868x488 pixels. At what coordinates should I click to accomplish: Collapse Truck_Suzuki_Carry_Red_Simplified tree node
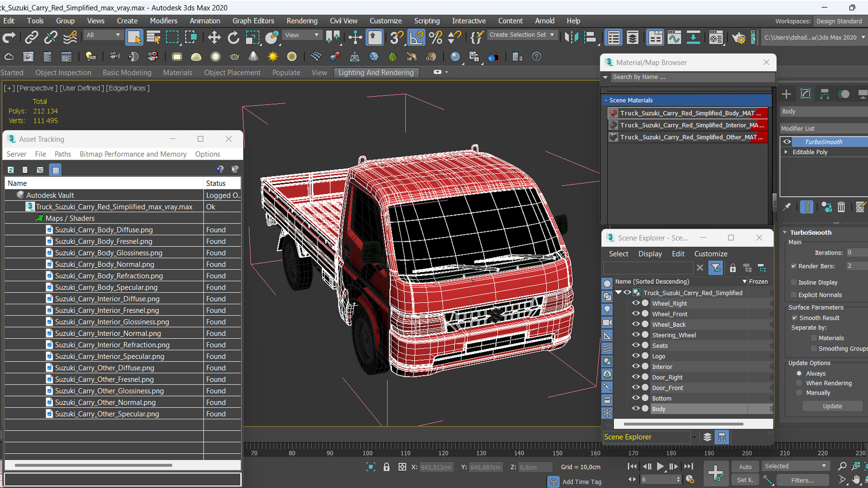[x=618, y=293]
